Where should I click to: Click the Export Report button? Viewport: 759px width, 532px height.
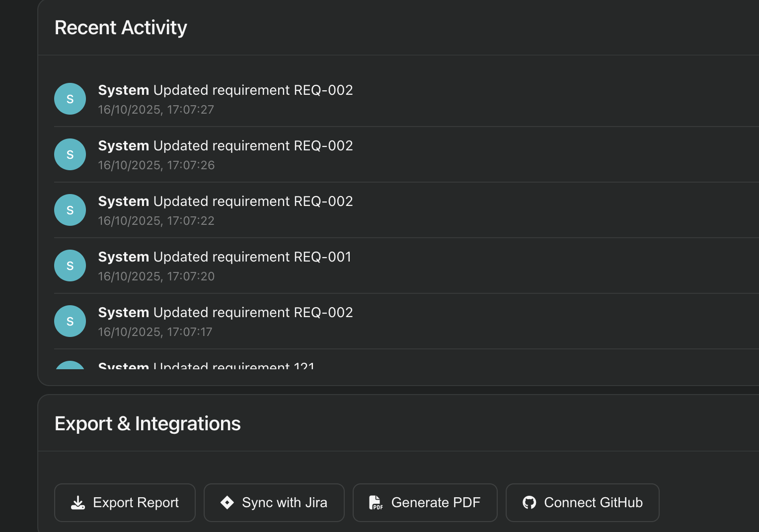coord(124,503)
